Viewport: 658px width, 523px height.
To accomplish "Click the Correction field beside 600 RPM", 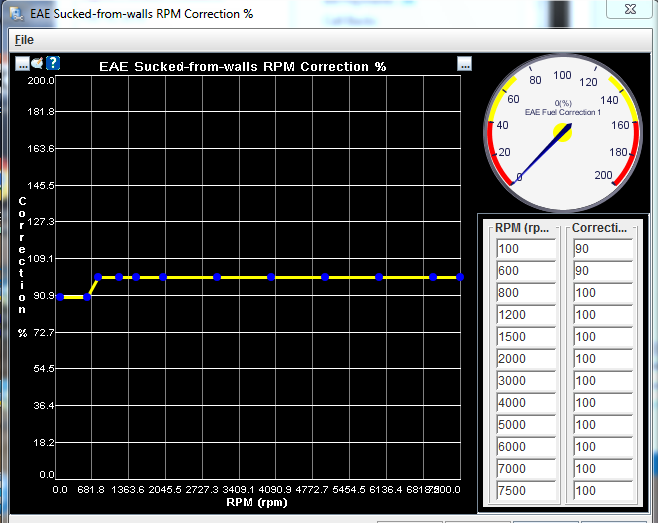I will [x=602, y=271].
